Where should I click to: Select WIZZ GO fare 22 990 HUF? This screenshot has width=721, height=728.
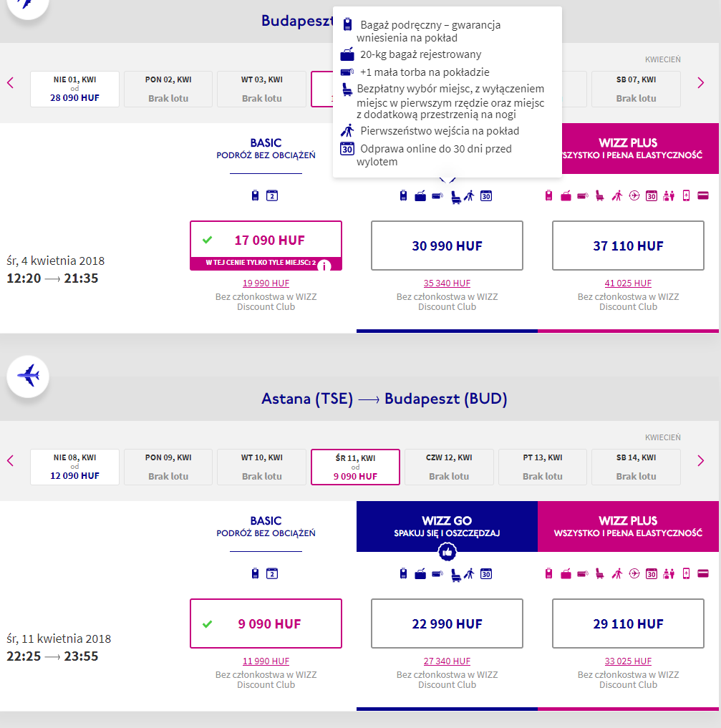tap(447, 623)
